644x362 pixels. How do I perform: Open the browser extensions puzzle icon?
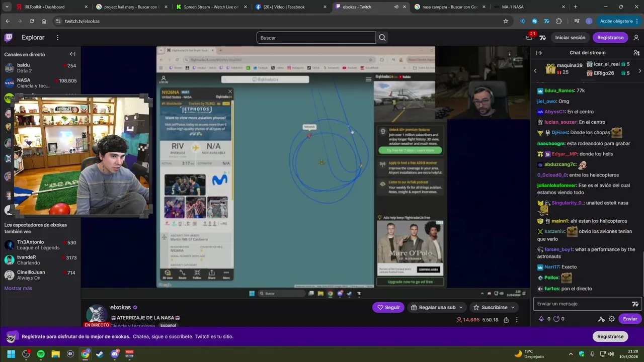point(559,21)
